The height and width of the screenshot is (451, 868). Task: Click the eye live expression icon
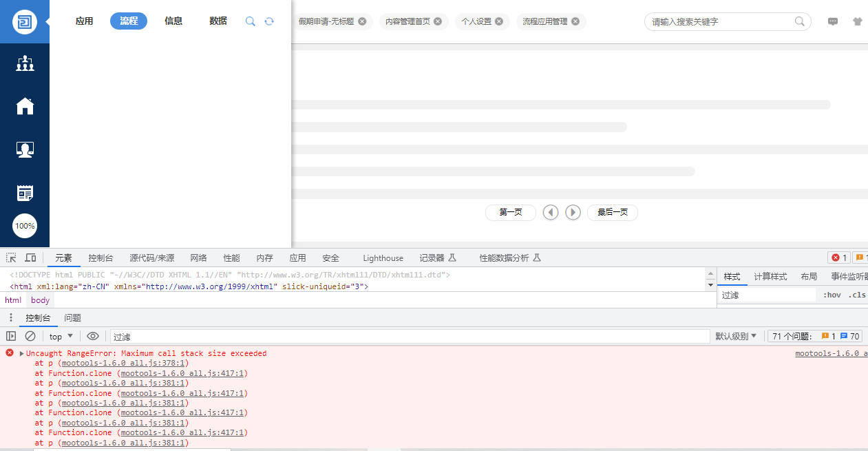tap(93, 336)
